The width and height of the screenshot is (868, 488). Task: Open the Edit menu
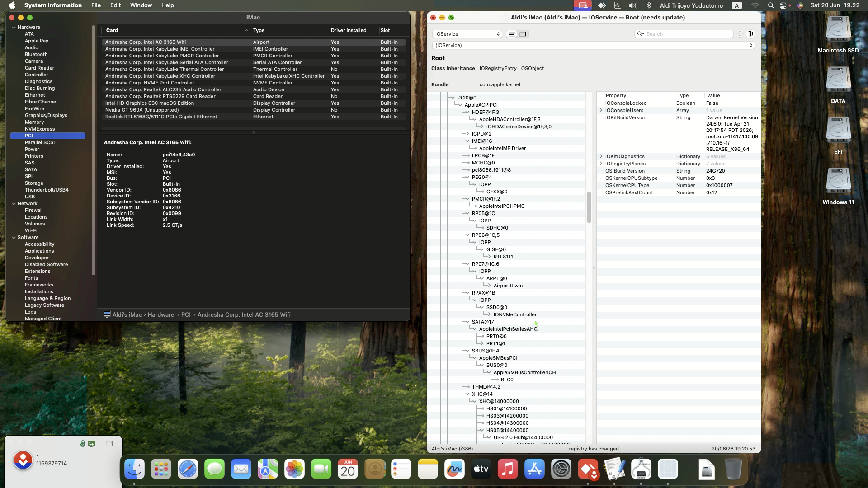pyautogui.click(x=115, y=5)
